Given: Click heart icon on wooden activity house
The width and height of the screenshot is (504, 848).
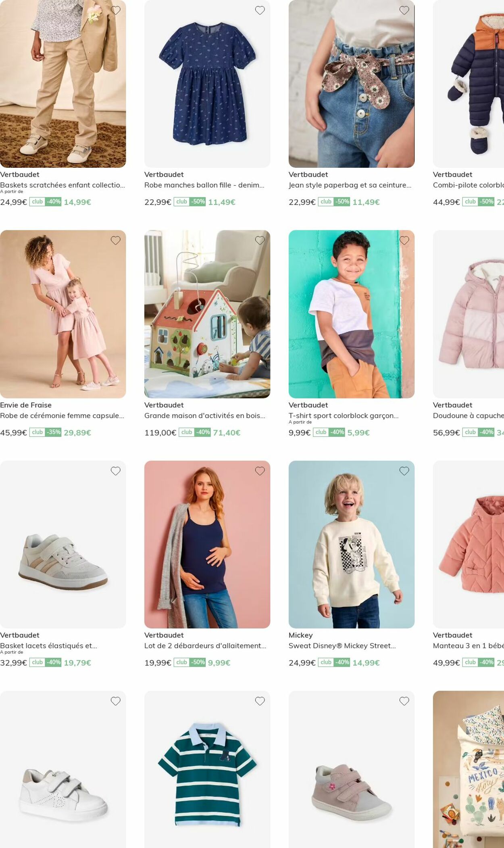Looking at the screenshot, I should 260,240.
